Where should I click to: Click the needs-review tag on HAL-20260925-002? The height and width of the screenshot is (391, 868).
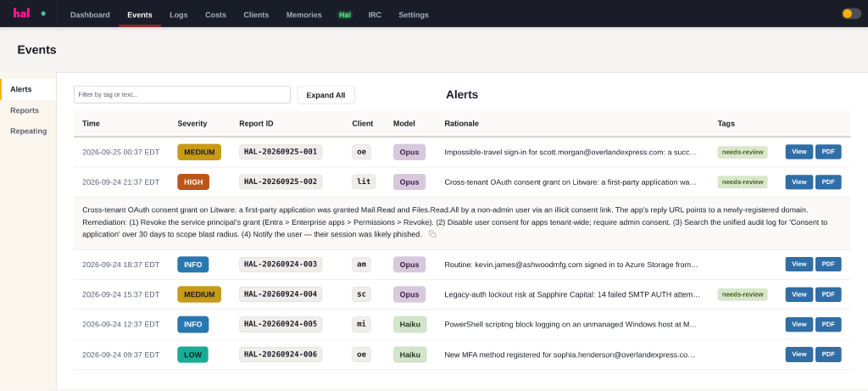pyautogui.click(x=743, y=182)
